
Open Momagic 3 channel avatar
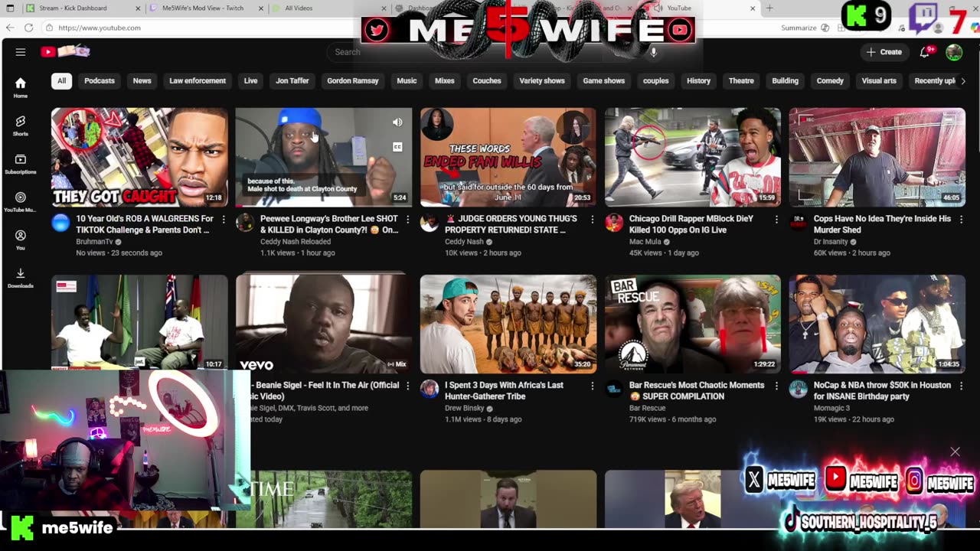(799, 390)
